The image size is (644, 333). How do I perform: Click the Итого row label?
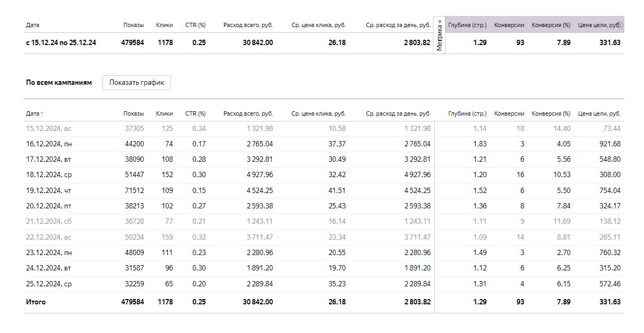(x=36, y=302)
